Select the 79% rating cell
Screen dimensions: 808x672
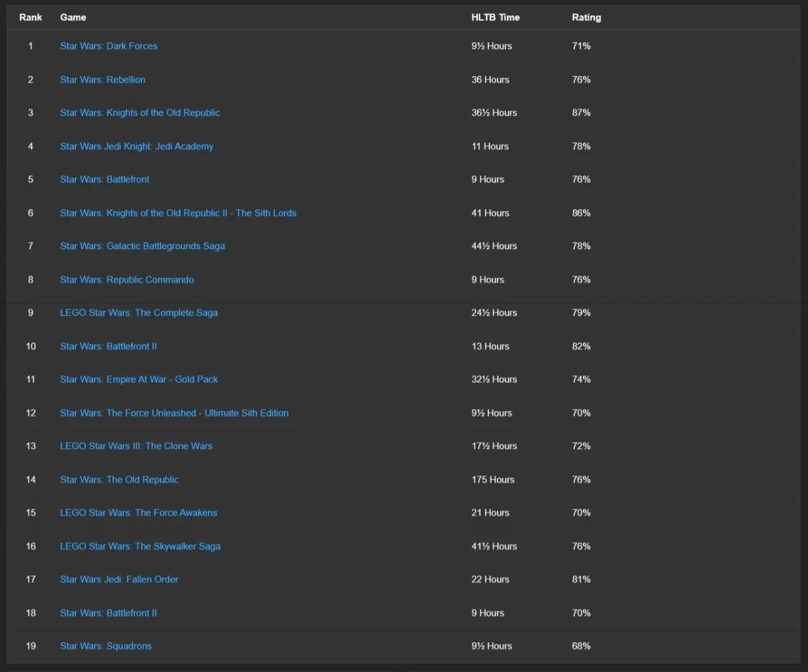[581, 312]
